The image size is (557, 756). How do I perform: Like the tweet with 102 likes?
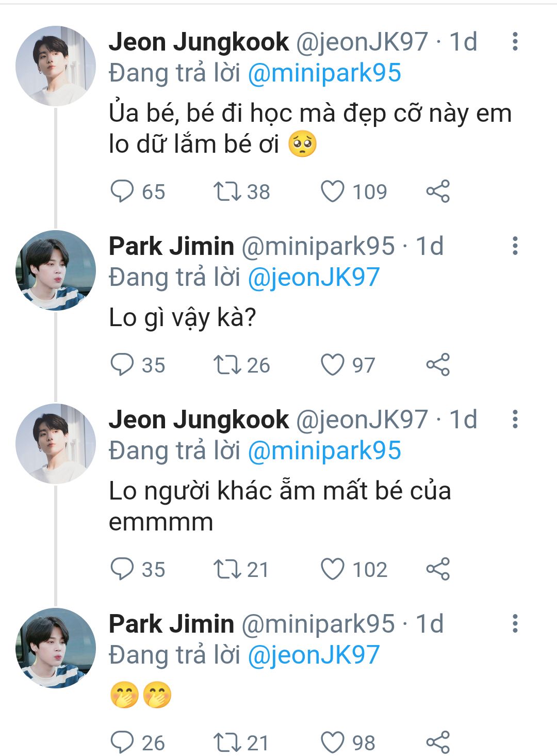[333, 569]
